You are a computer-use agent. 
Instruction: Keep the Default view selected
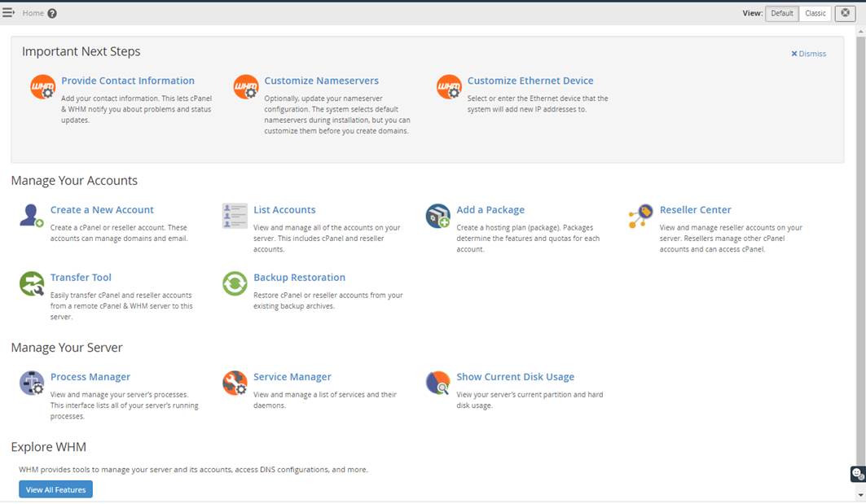pos(781,13)
